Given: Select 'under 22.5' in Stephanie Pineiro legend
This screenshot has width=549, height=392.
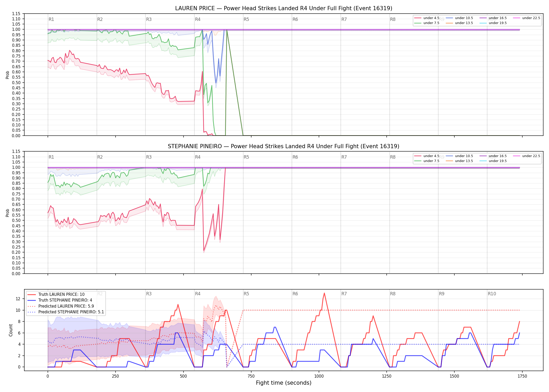Looking at the screenshot, I should coord(527,156).
